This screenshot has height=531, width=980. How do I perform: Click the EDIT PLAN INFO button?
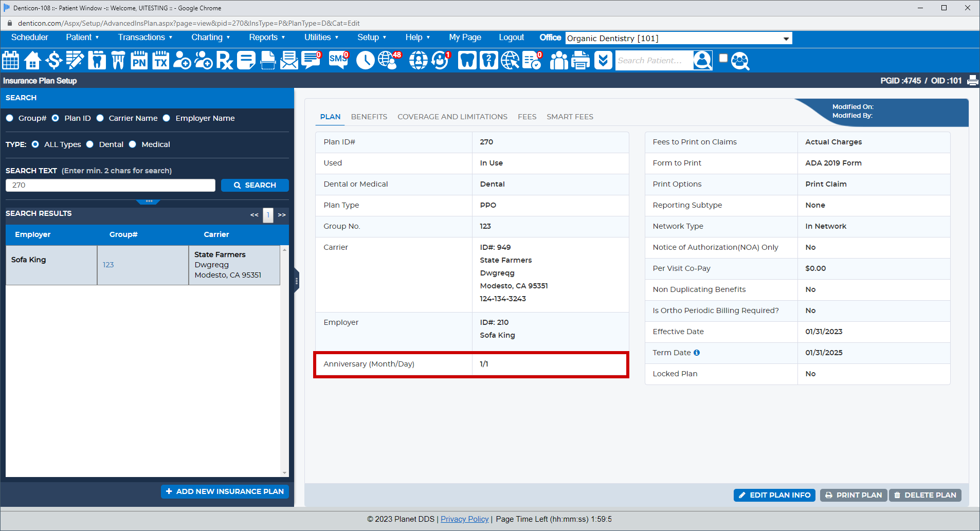pos(774,495)
